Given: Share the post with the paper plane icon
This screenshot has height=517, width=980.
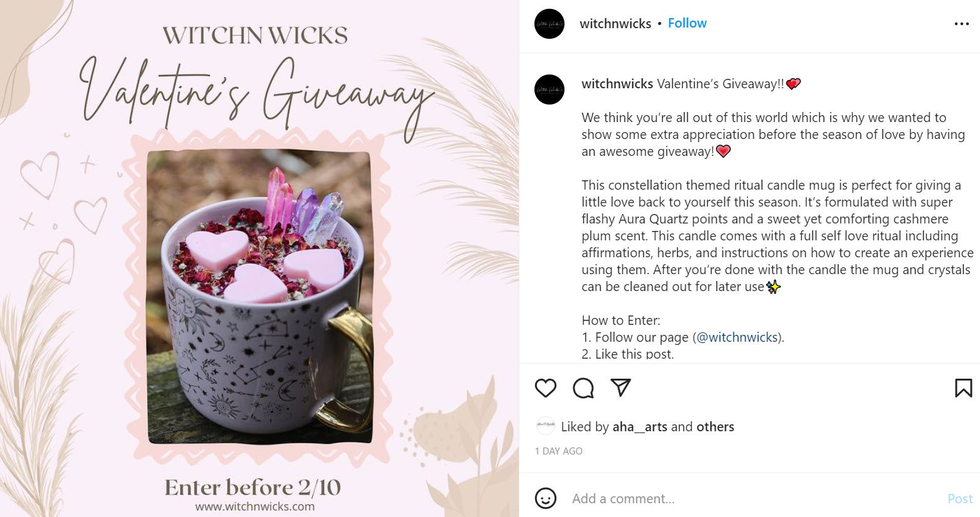Looking at the screenshot, I should pos(620,387).
